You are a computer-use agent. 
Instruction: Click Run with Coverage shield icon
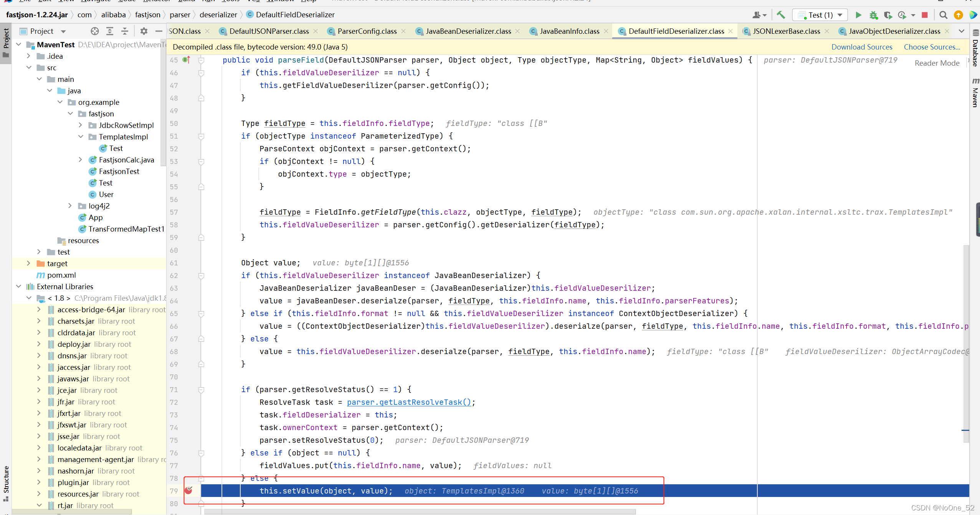(x=887, y=15)
